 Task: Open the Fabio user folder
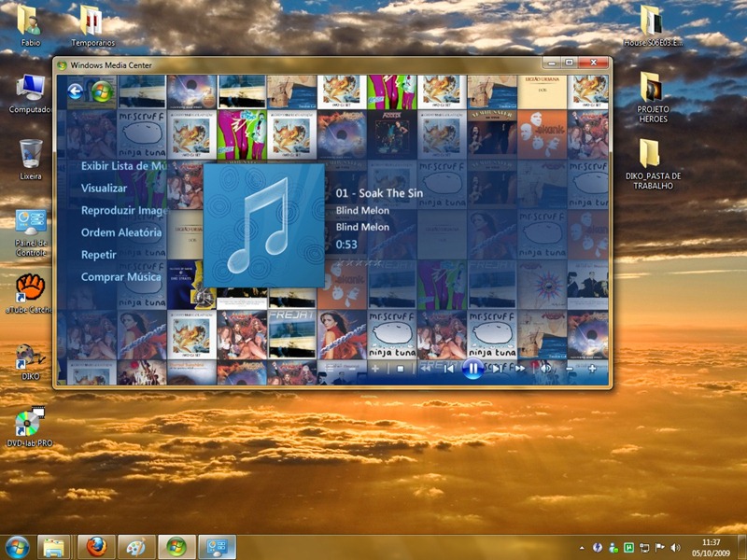[x=30, y=25]
